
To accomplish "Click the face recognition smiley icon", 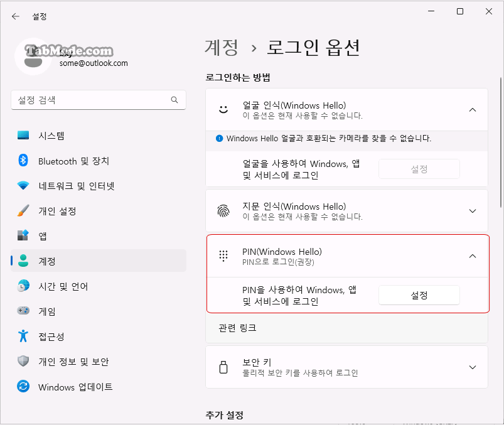I will (x=223, y=110).
